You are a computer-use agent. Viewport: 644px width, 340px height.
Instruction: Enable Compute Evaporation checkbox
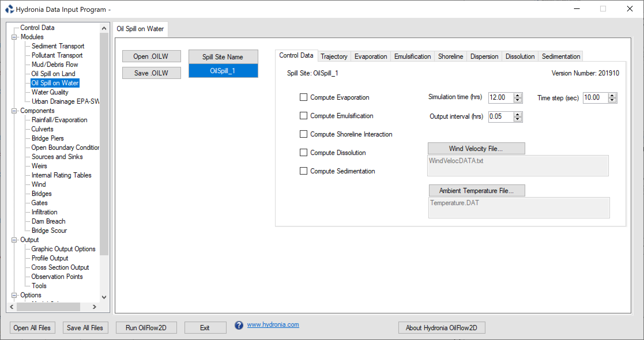[304, 97]
